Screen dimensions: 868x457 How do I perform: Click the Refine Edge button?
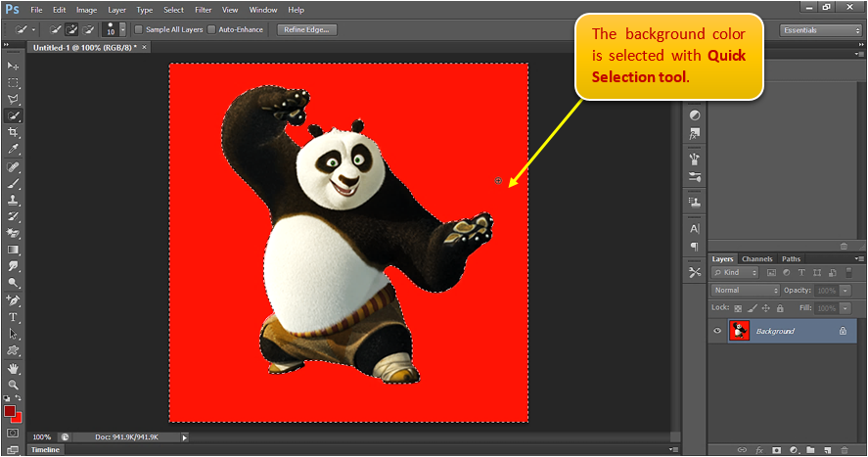coord(306,30)
